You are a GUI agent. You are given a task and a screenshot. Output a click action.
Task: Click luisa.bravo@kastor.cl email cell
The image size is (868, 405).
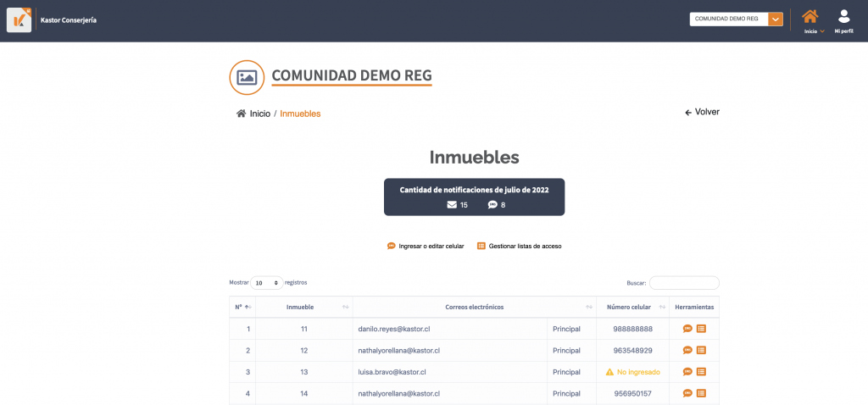tap(392, 372)
